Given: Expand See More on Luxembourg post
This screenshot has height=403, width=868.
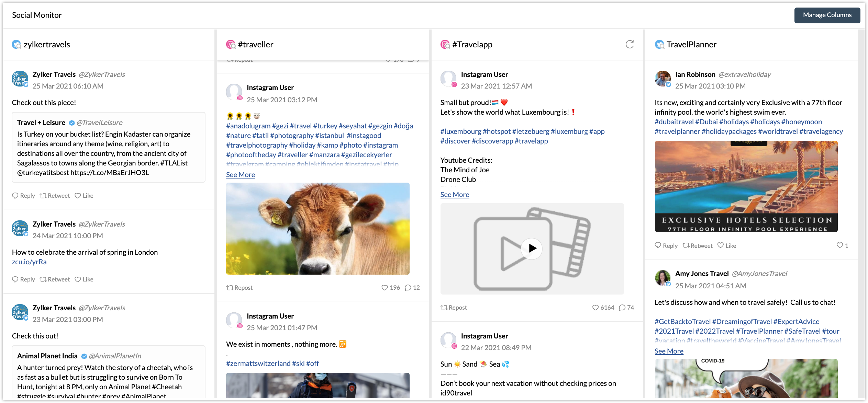Looking at the screenshot, I should click(455, 195).
